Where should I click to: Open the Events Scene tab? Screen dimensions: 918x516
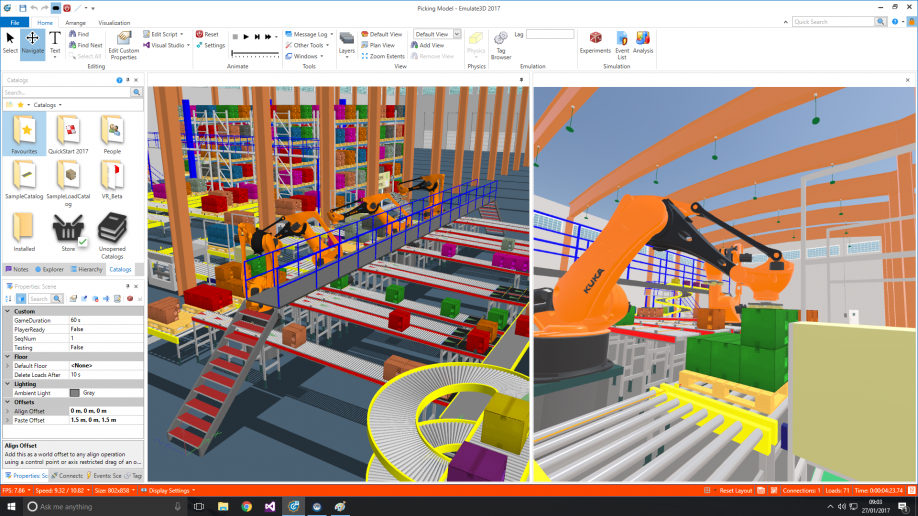click(x=105, y=476)
